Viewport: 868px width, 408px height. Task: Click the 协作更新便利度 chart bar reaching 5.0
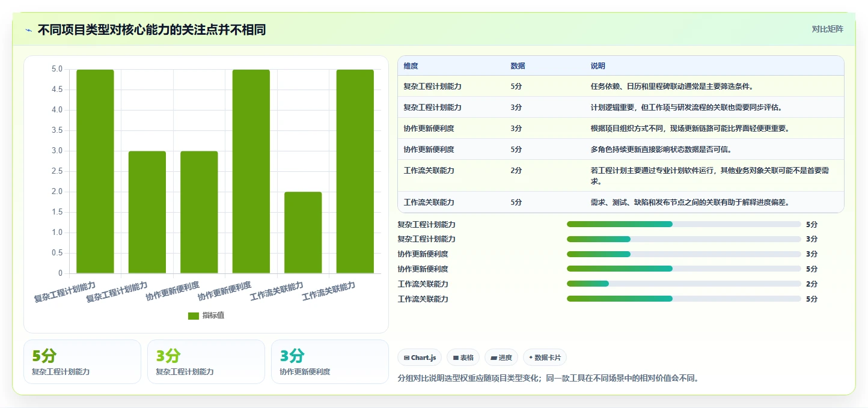point(251,171)
